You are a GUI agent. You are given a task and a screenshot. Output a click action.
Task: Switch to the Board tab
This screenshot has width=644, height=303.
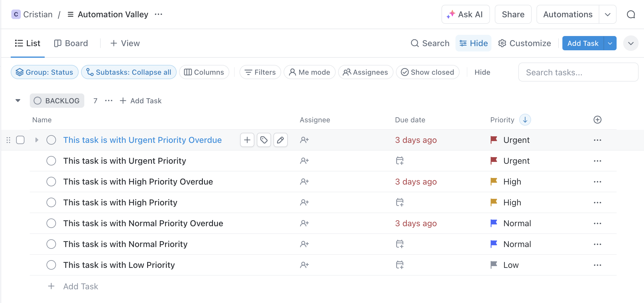tap(71, 43)
